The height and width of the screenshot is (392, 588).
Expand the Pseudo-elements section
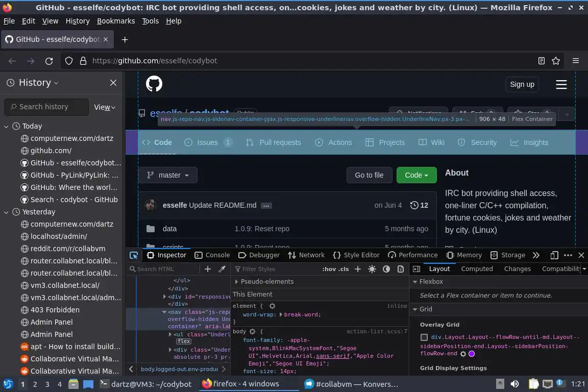coord(236,282)
